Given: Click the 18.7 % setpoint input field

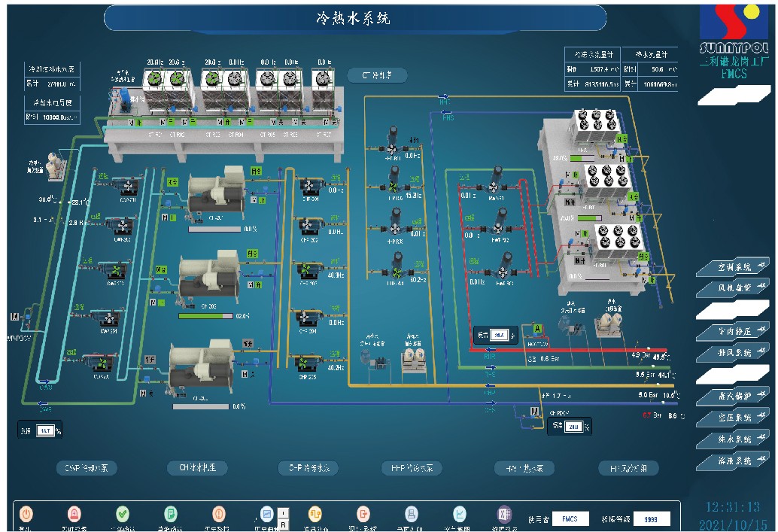Looking at the screenshot, I should (44, 431).
